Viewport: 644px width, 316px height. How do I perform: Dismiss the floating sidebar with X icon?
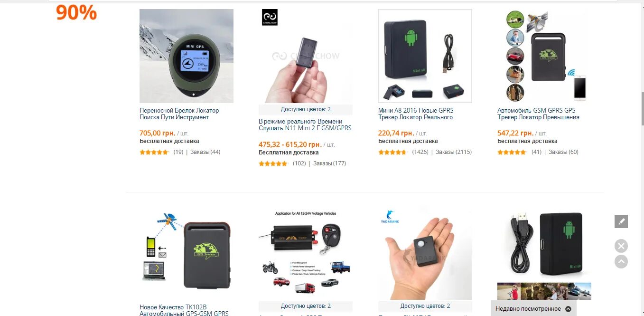(621, 246)
